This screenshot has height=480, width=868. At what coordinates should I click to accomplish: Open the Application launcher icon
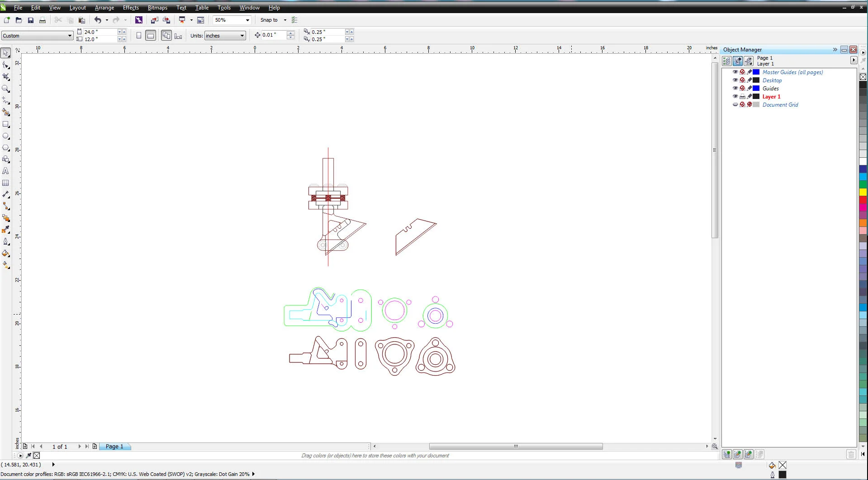182,20
